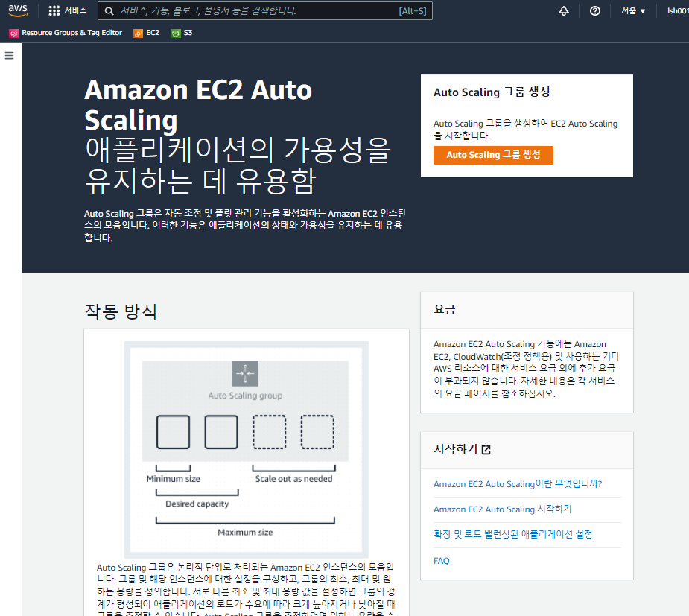This screenshot has width=689, height=616.
Task: Click the 작동 방식 heading
Action: (x=121, y=311)
